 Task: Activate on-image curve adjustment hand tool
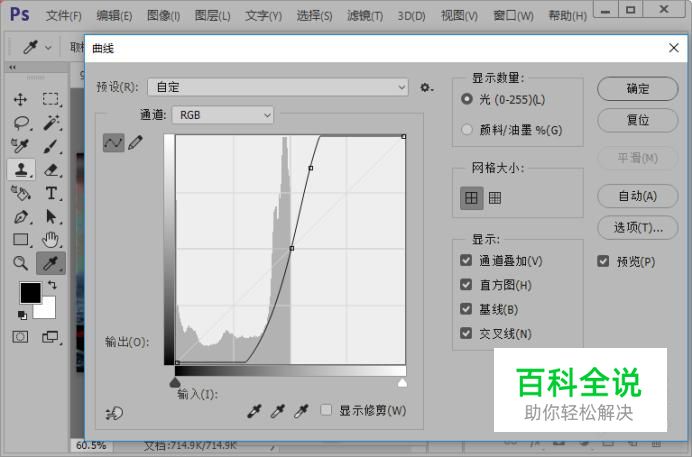coord(114,413)
